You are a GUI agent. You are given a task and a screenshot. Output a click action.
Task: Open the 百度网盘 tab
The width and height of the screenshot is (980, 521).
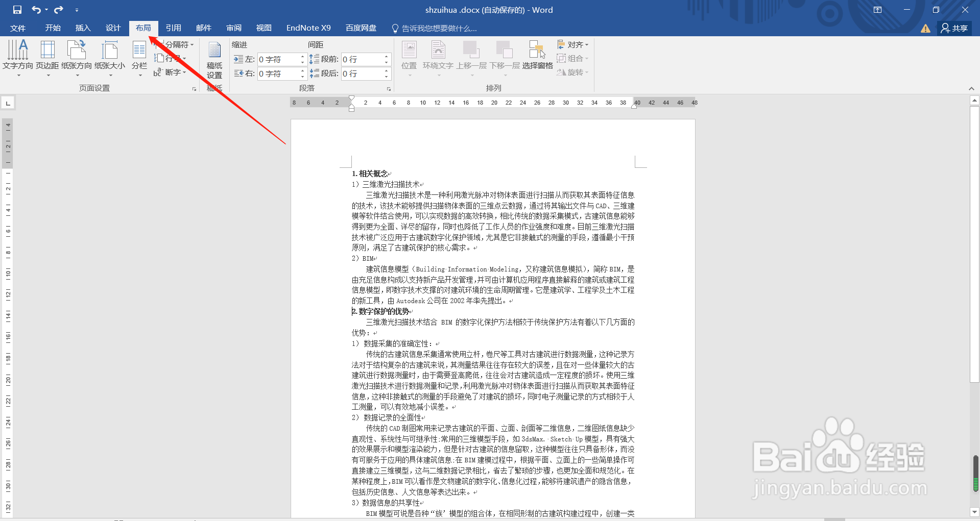pyautogui.click(x=361, y=28)
